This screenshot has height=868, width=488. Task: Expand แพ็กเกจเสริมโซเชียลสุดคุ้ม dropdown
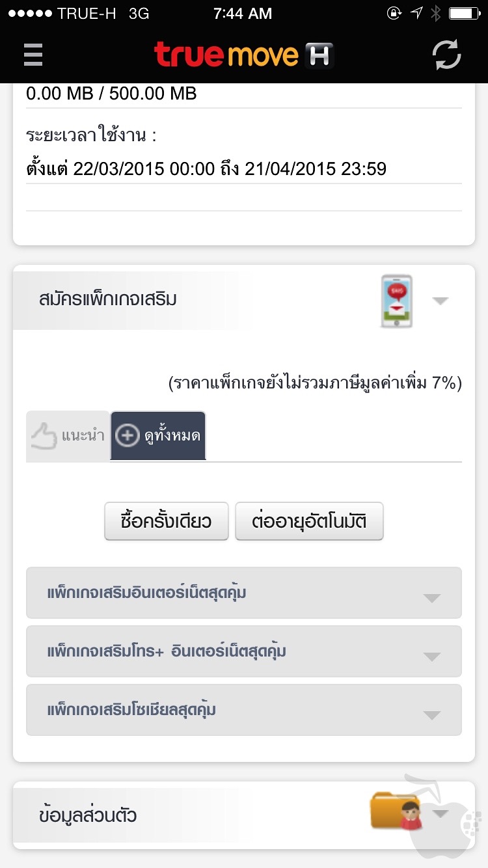pos(431,715)
